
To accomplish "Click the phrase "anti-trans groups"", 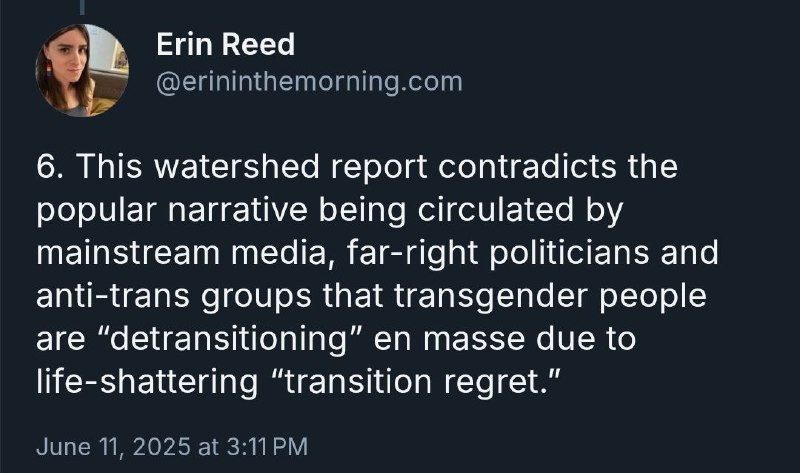I will coord(174,296).
